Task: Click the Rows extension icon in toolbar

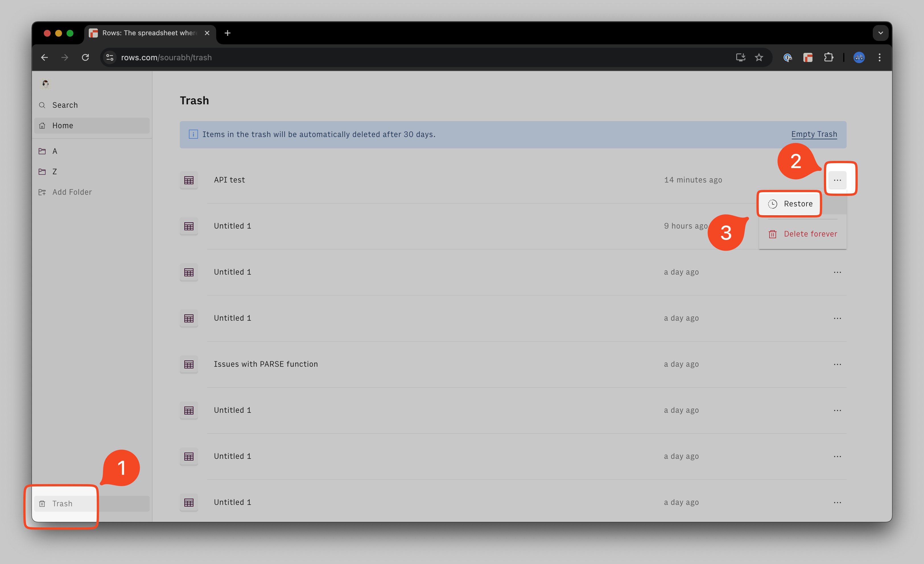Action: pyautogui.click(x=808, y=57)
